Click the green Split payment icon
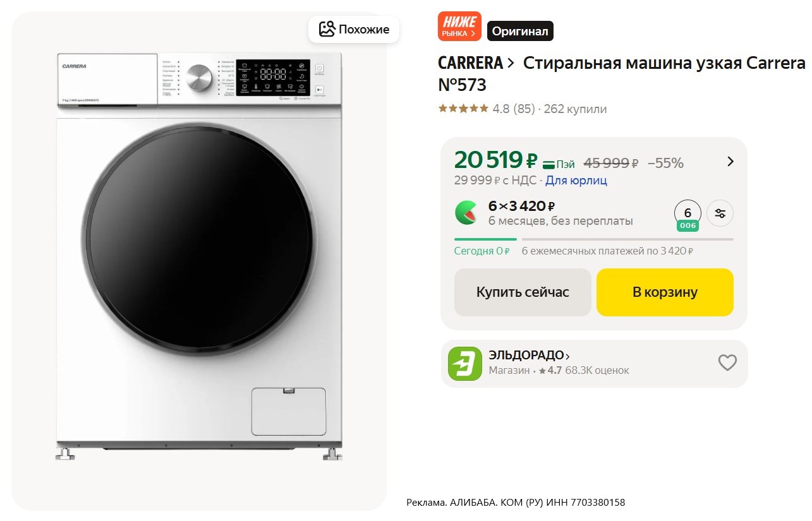This screenshot has width=812, height=521. 466,213
